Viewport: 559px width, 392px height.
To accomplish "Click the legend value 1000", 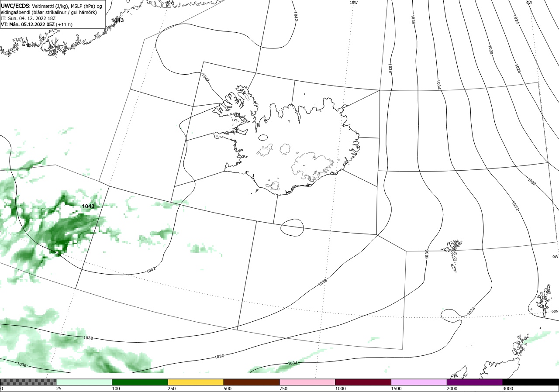I will pyautogui.click(x=341, y=389).
